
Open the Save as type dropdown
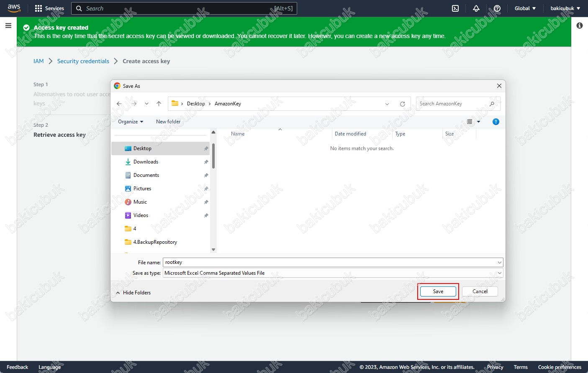point(500,273)
